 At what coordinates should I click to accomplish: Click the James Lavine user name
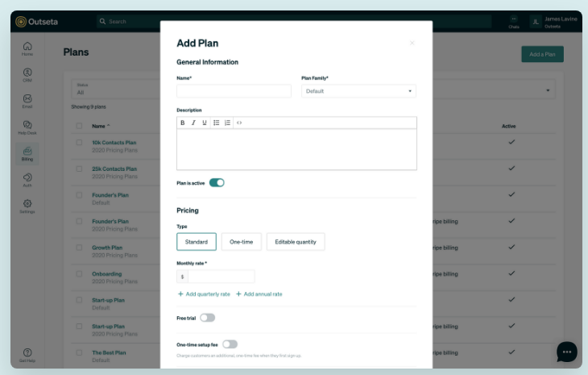[561, 19]
